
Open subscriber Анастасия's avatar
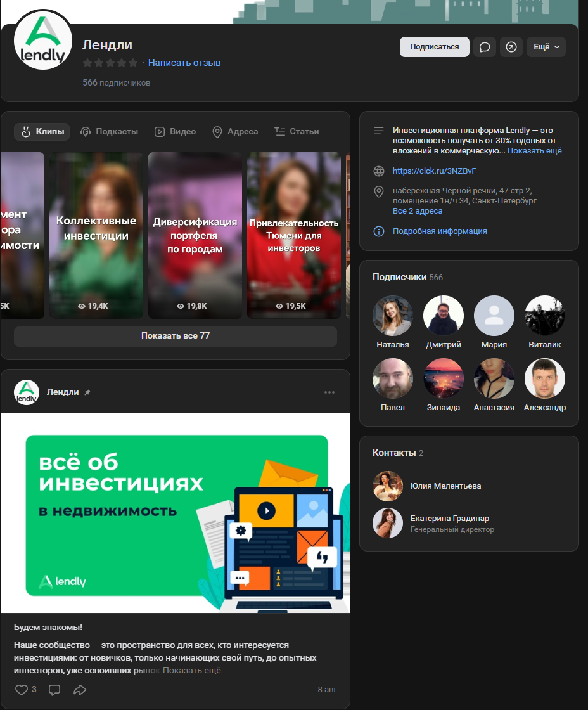click(x=494, y=378)
